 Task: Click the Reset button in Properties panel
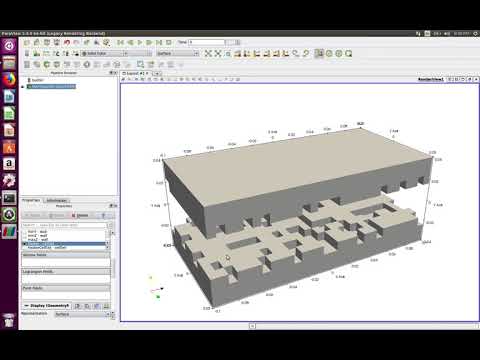[x=57, y=216]
